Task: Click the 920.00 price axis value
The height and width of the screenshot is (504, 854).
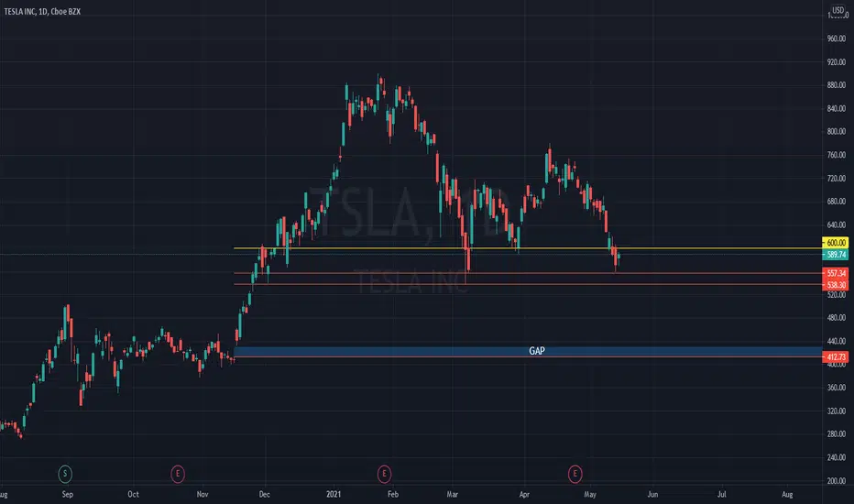Action: (x=836, y=62)
